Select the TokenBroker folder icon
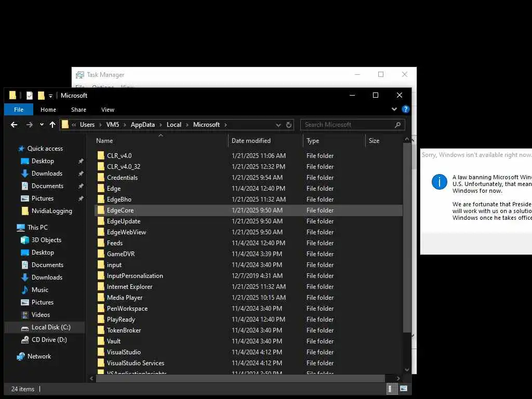 (x=101, y=330)
